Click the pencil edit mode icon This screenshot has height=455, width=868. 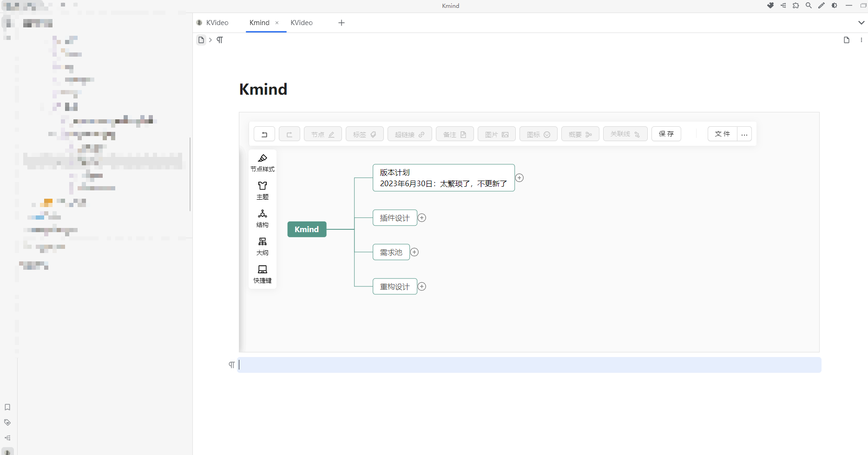point(822,6)
